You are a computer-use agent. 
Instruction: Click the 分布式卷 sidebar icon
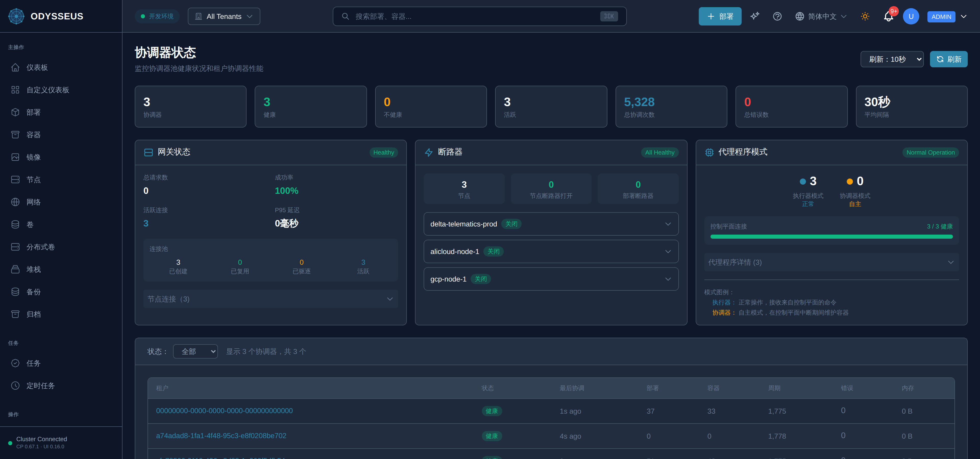[x=15, y=247]
